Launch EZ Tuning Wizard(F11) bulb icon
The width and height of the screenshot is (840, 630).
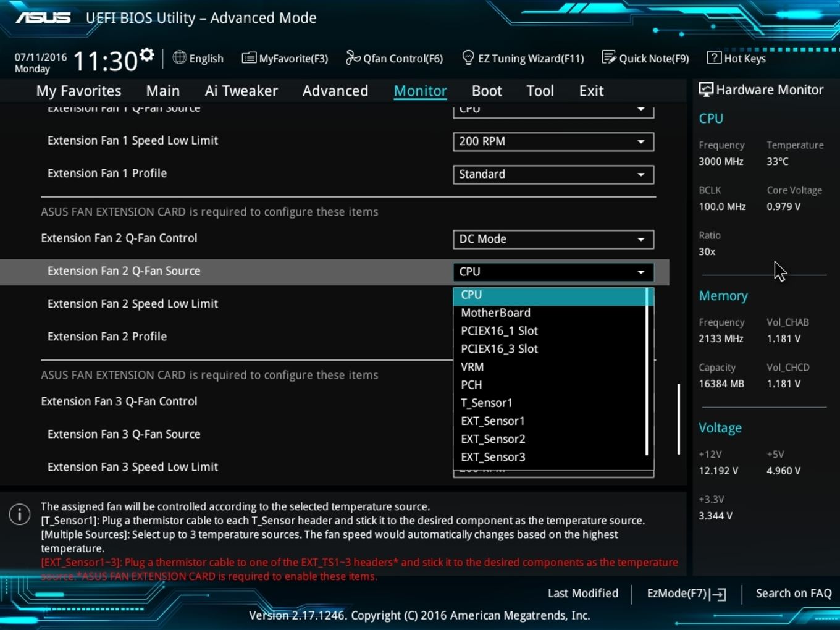pos(468,57)
